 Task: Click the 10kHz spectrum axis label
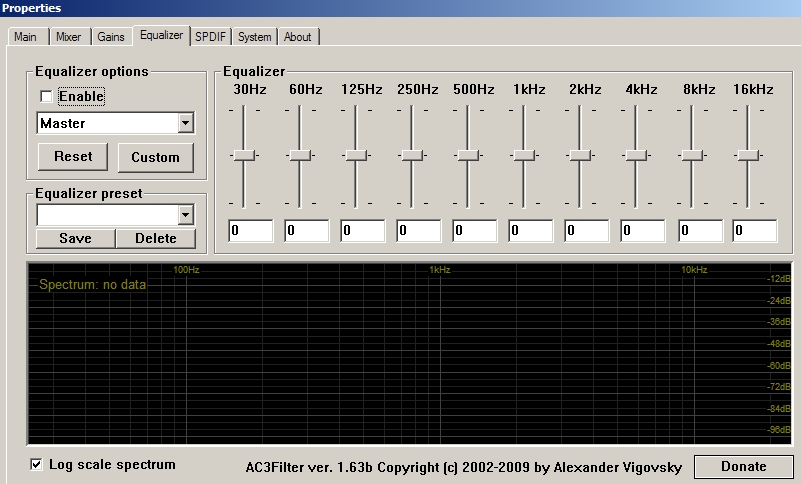694,269
